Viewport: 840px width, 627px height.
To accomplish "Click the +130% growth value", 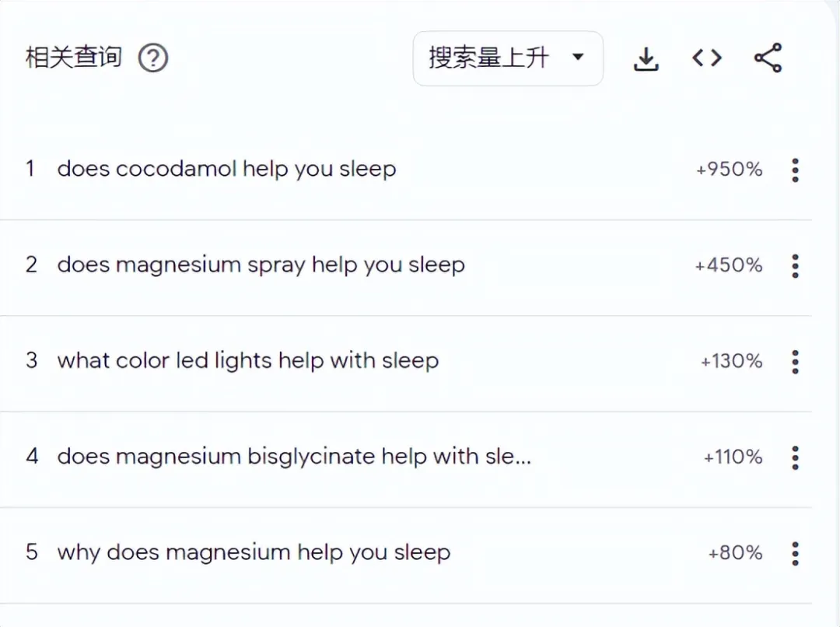I will [731, 361].
